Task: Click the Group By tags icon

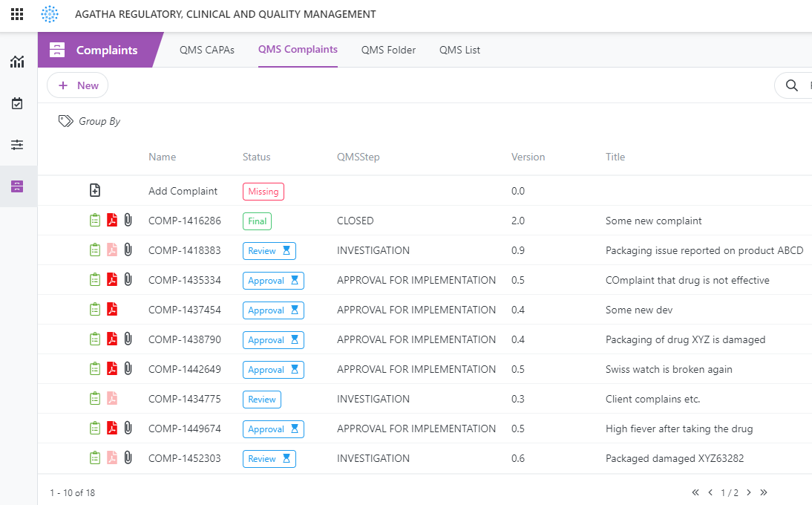Action: pyautogui.click(x=65, y=120)
